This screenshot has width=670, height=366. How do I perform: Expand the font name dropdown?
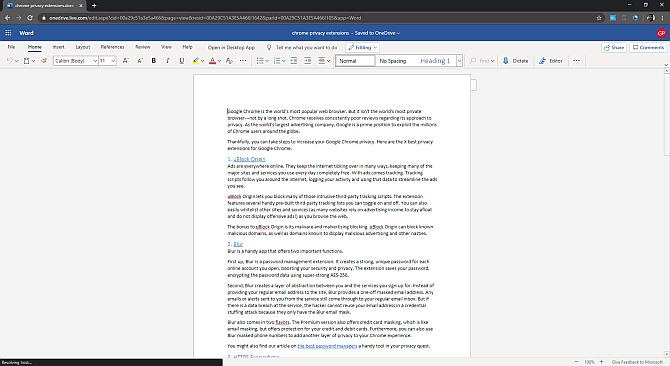(95, 61)
